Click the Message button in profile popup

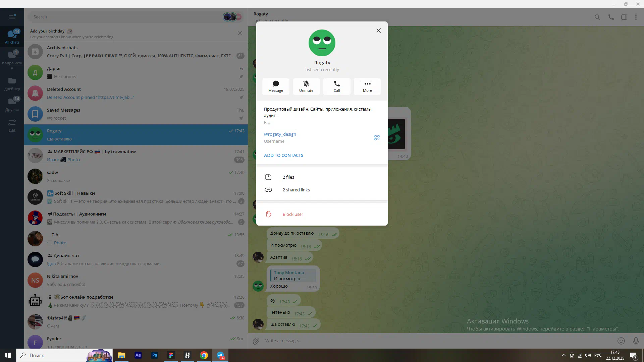pyautogui.click(x=275, y=86)
